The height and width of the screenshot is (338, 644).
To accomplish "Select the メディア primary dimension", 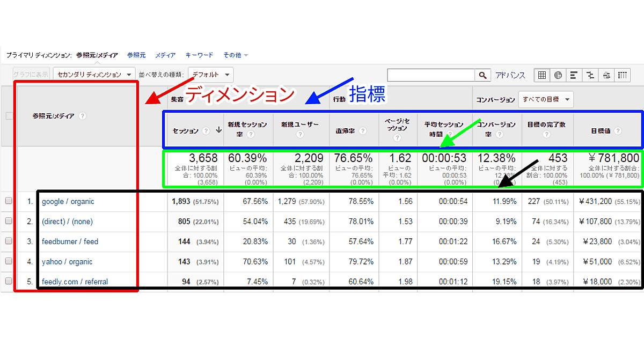I will click(165, 55).
